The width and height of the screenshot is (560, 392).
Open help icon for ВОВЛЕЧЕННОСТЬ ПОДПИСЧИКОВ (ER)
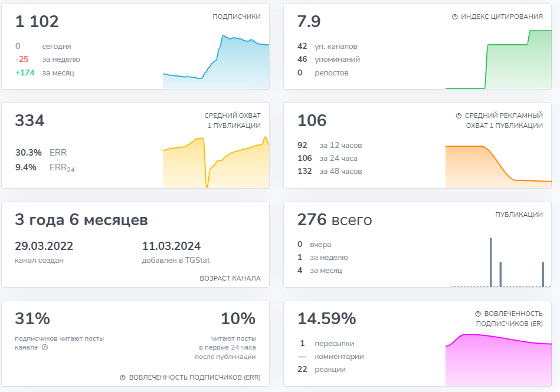point(478,314)
